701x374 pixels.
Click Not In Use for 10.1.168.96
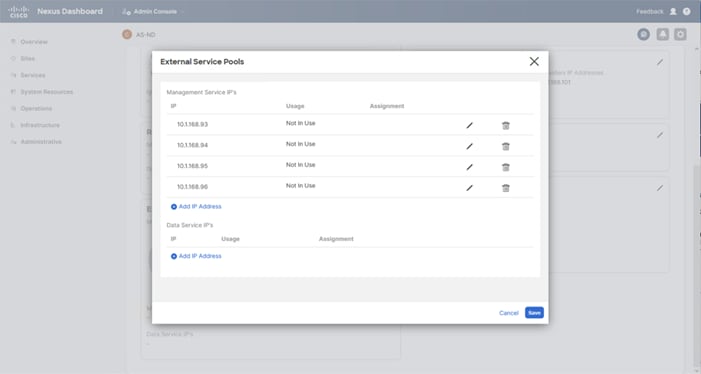300,186
